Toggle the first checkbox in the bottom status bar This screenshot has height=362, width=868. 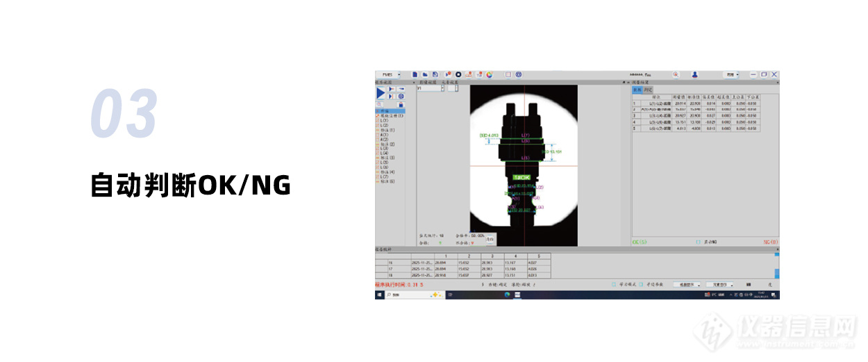click(614, 284)
